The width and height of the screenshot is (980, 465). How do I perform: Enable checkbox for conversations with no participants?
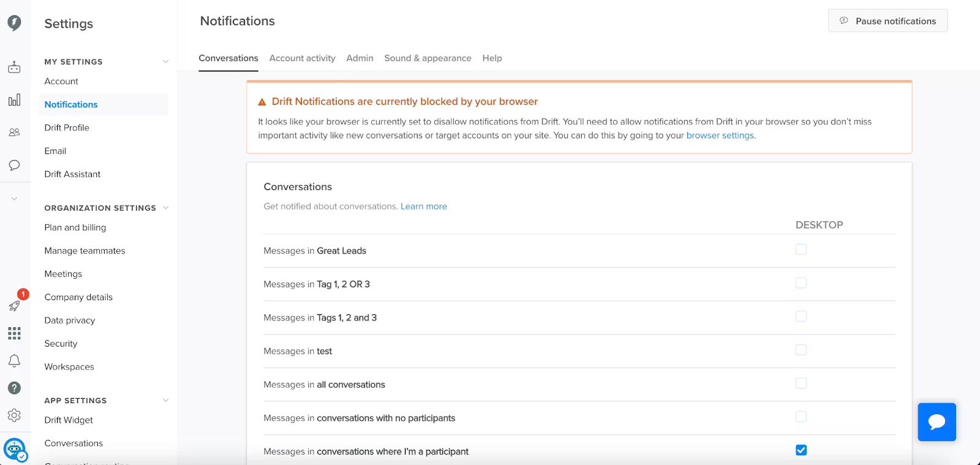click(801, 417)
